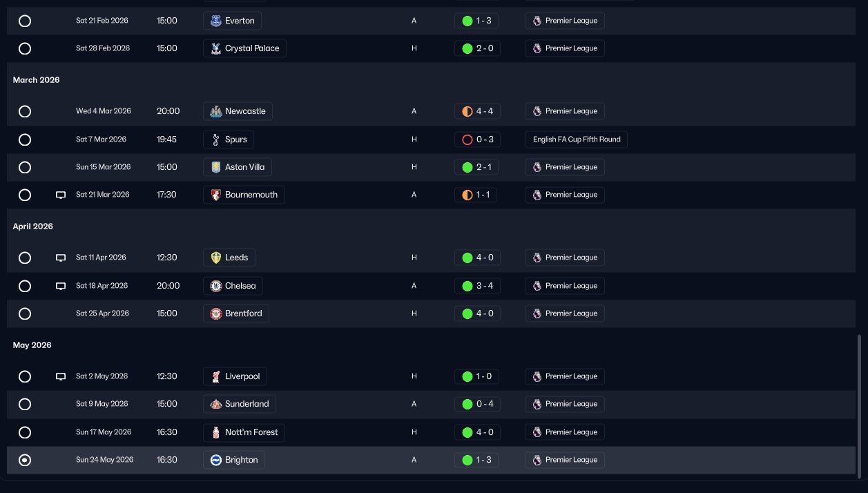Click the Chelsea club badge icon
The width and height of the screenshot is (868, 493).
click(x=215, y=286)
